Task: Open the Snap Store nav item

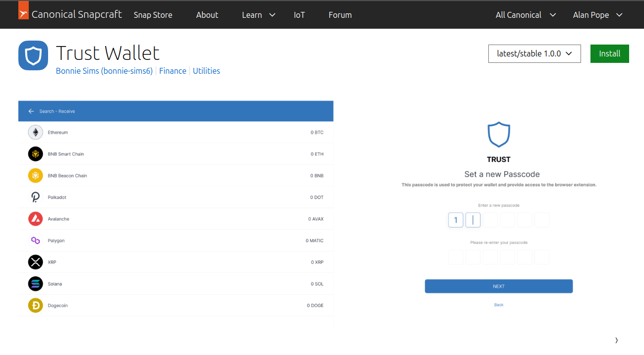Action: (153, 15)
